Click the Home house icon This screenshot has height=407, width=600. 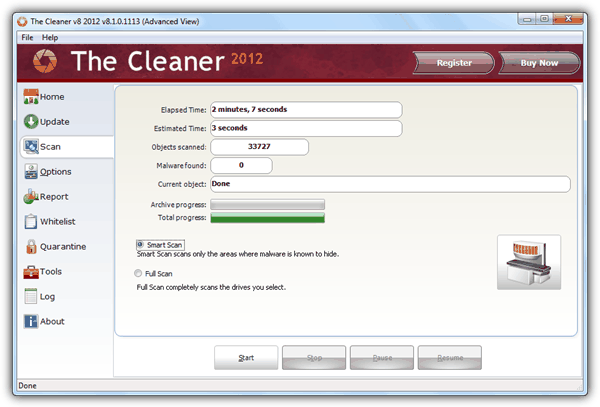click(31, 97)
